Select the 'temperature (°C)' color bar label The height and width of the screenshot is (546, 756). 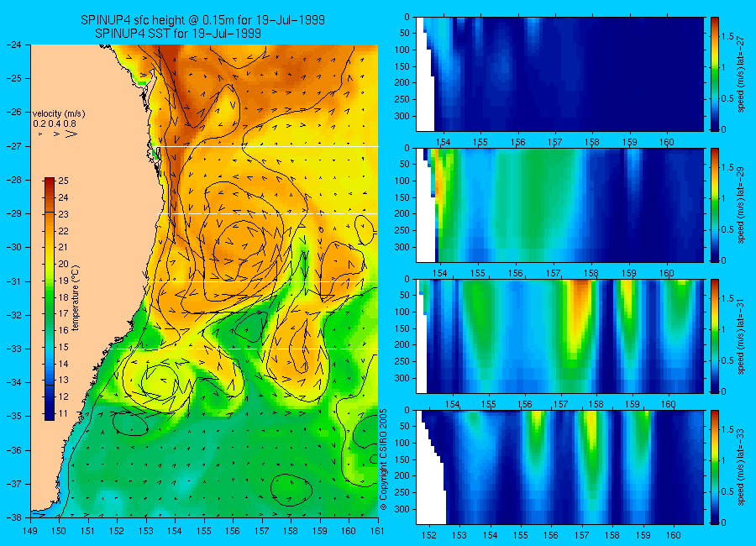[76, 297]
